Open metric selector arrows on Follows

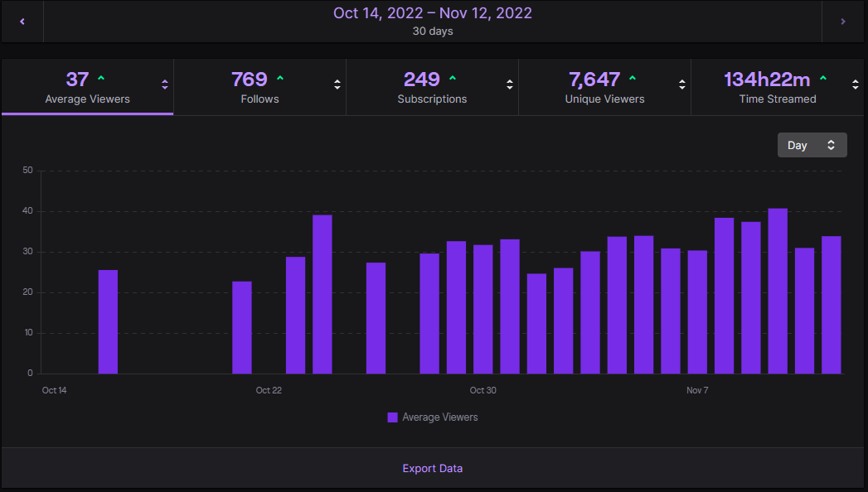point(337,84)
